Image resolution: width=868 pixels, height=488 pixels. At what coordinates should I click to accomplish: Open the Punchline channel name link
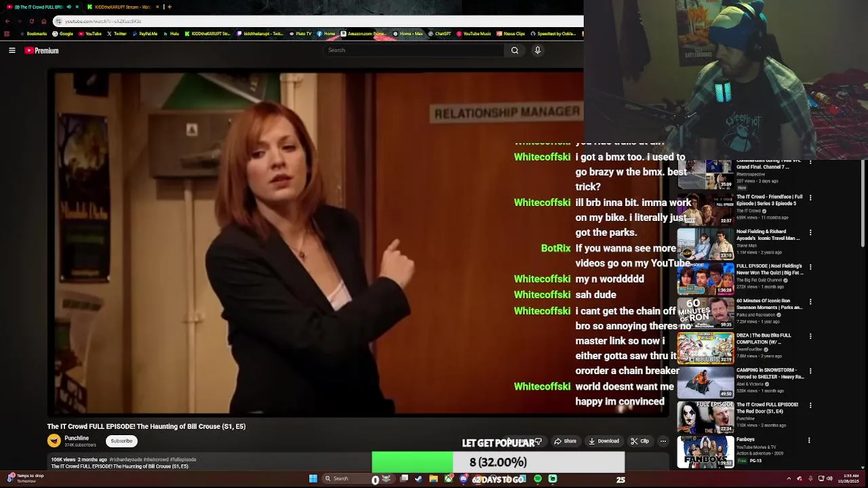[x=77, y=438]
